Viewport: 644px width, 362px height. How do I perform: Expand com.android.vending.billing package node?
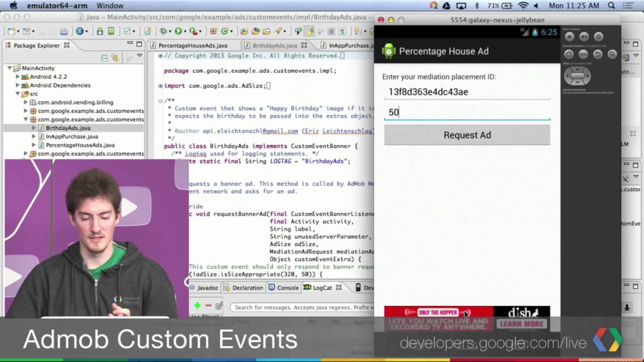tap(26, 102)
